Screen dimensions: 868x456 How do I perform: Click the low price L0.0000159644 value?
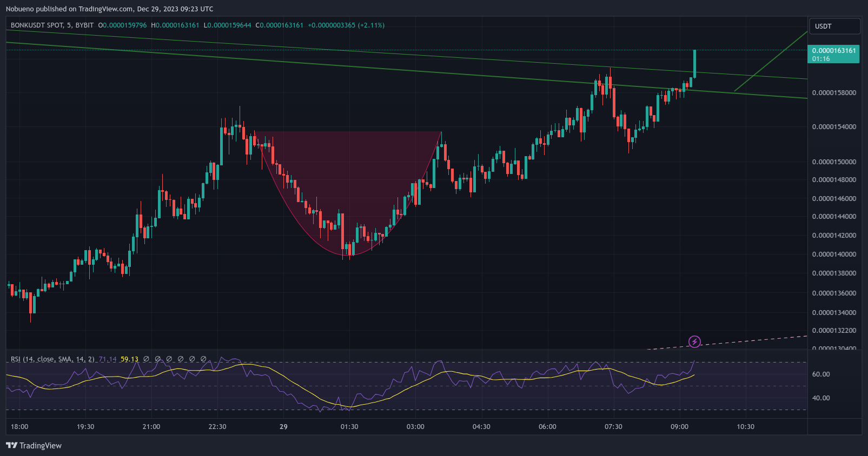(x=228, y=25)
